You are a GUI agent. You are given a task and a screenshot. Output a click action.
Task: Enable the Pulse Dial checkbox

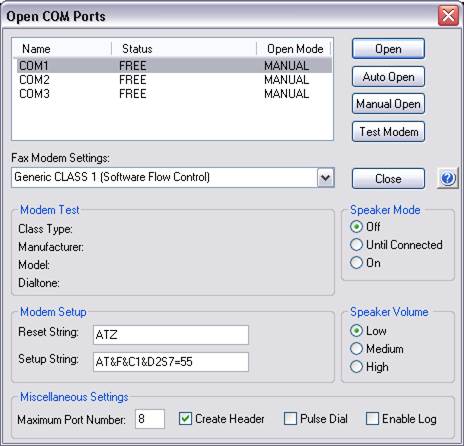[x=290, y=419]
